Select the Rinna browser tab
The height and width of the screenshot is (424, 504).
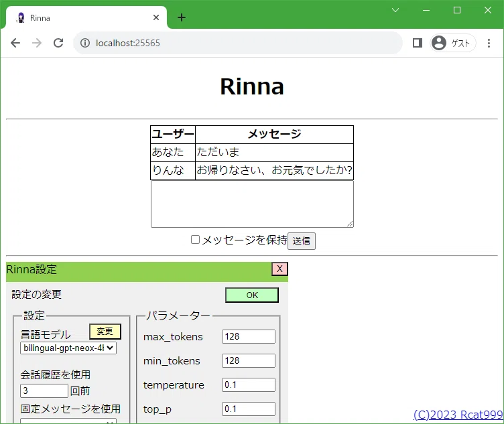[86, 17]
